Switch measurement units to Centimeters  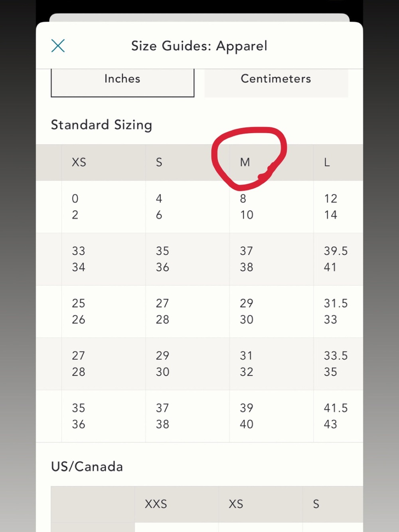(x=276, y=82)
